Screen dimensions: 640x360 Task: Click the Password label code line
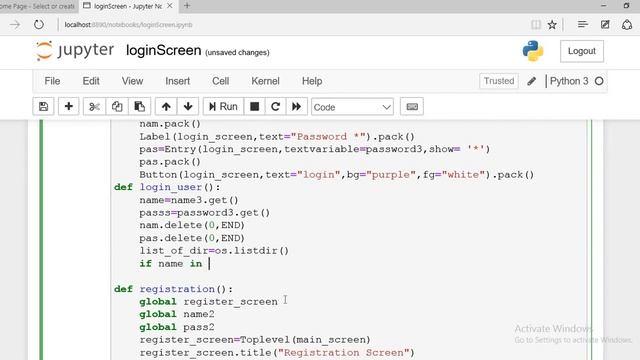277,136
